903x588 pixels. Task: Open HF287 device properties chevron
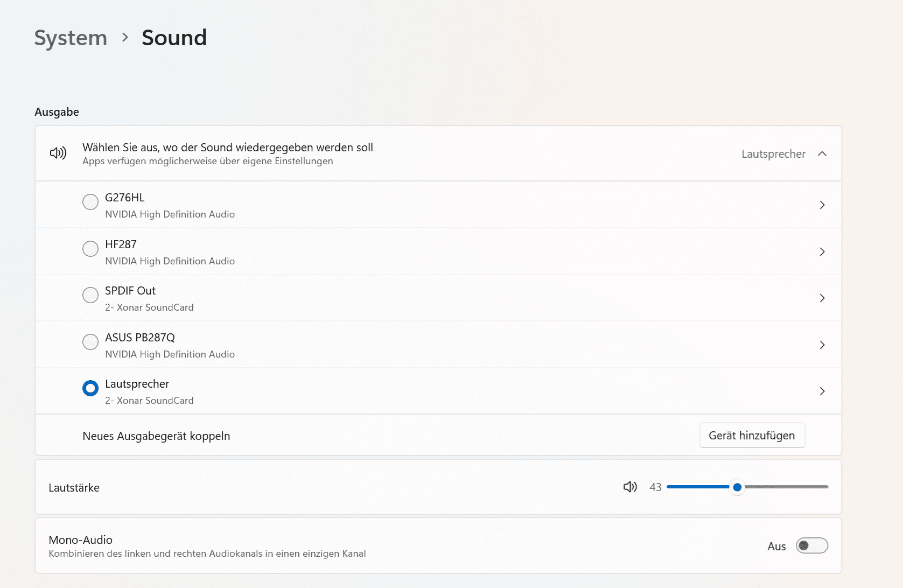pos(822,252)
